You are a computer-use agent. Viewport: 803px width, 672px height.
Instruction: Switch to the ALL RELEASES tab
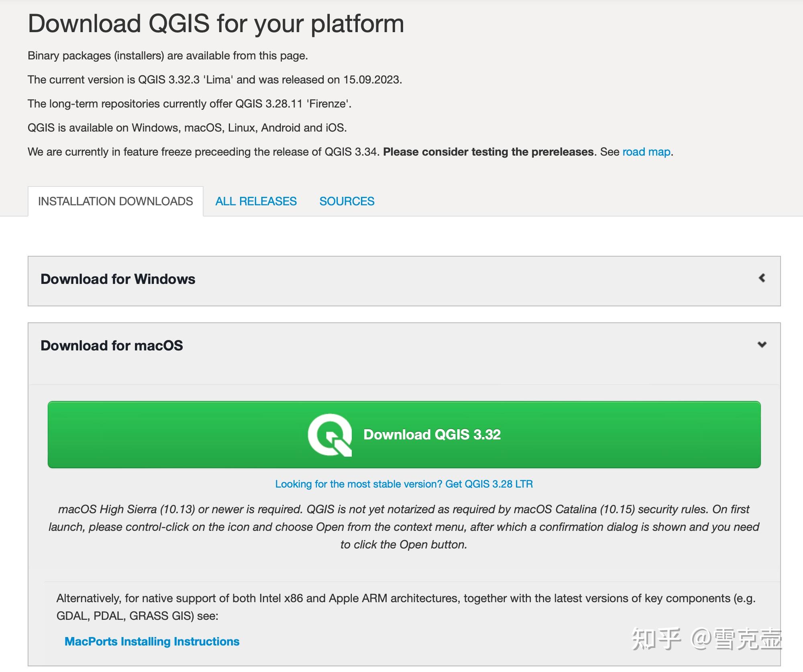pyautogui.click(x=256, y=201)
